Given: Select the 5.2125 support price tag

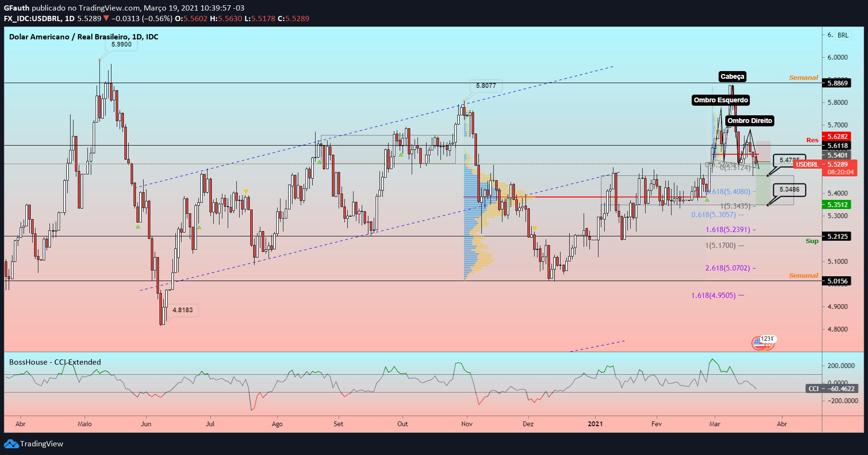Looking at the screenshot, I should [x=837, y=236].
